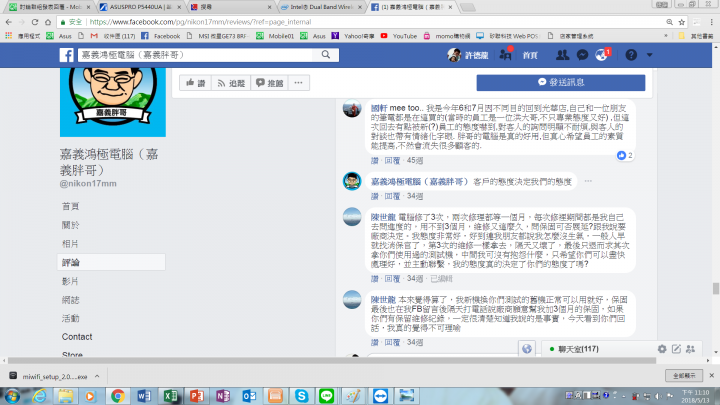Open the miwifi_setup download item menu arrow
The width and height of the screenshot is (720, 405).
(97, 376)
